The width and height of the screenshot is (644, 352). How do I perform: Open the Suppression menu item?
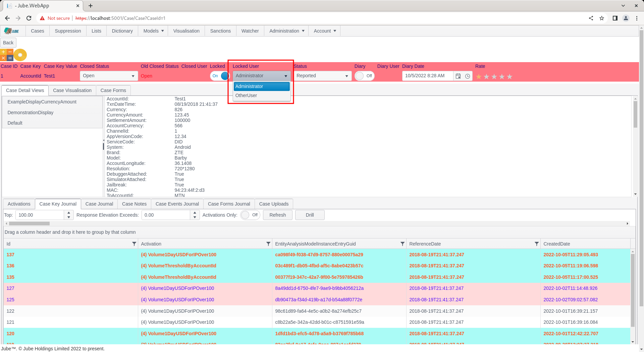(x=68, y=31)
